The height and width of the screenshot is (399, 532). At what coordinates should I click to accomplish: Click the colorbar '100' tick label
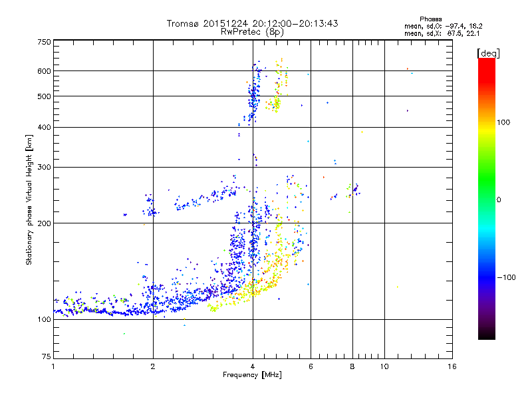pyautogui.click(x=503, y=122)
